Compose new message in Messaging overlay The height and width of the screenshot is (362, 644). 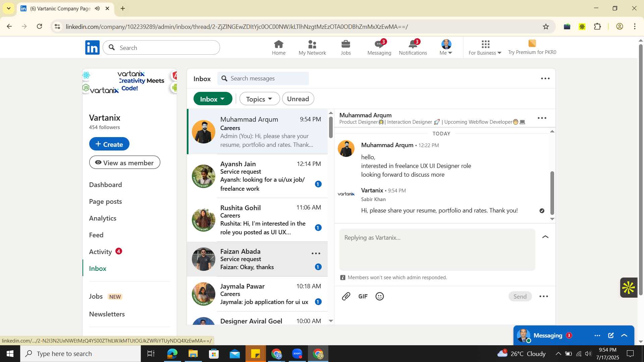tap(611, 336)
